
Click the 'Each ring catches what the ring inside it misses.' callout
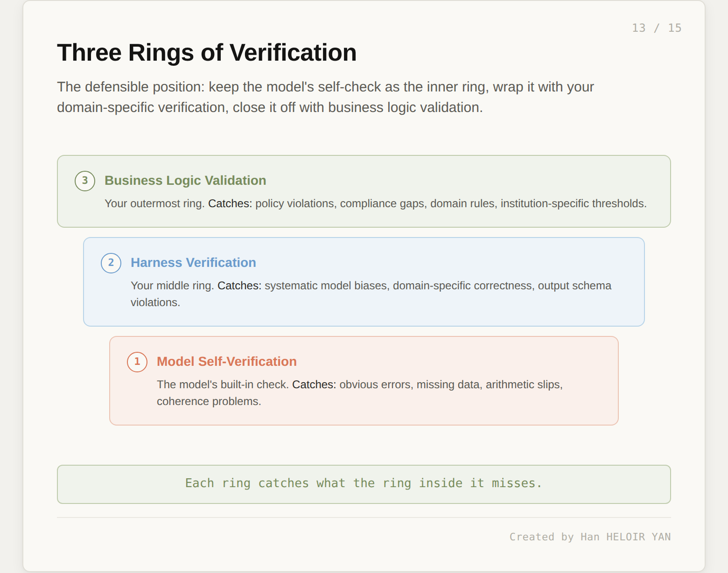point(364,484)
